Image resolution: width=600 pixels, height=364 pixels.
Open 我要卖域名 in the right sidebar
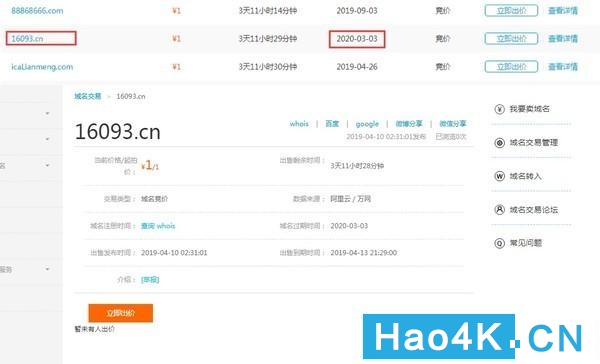click(530, 109)
